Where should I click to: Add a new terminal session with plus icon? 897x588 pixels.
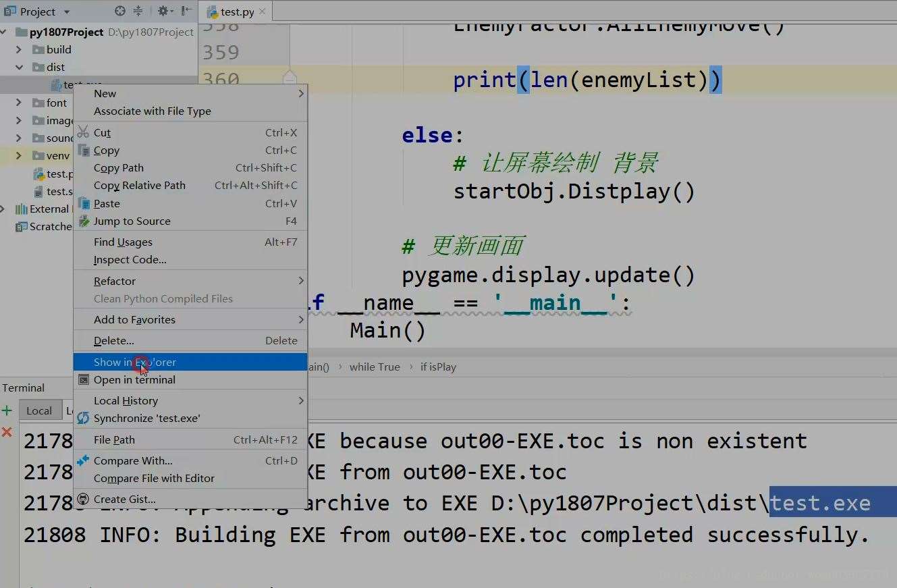click(x=7, y=410)
